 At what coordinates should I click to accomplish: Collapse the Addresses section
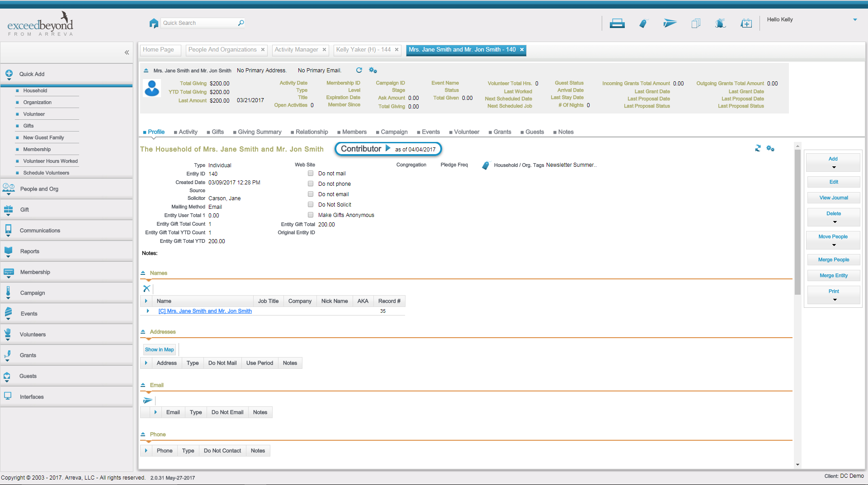[143, 332]
